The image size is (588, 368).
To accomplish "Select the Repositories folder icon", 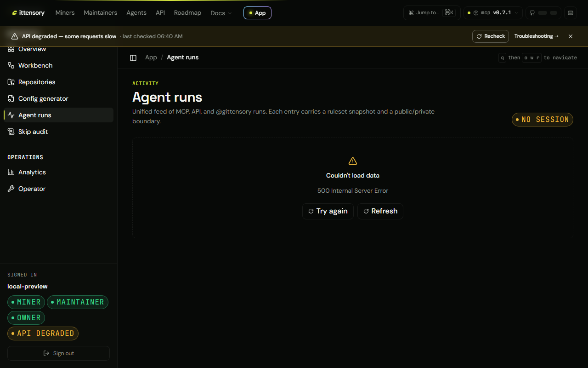I will pyautogui.click(x=11, y=82).
